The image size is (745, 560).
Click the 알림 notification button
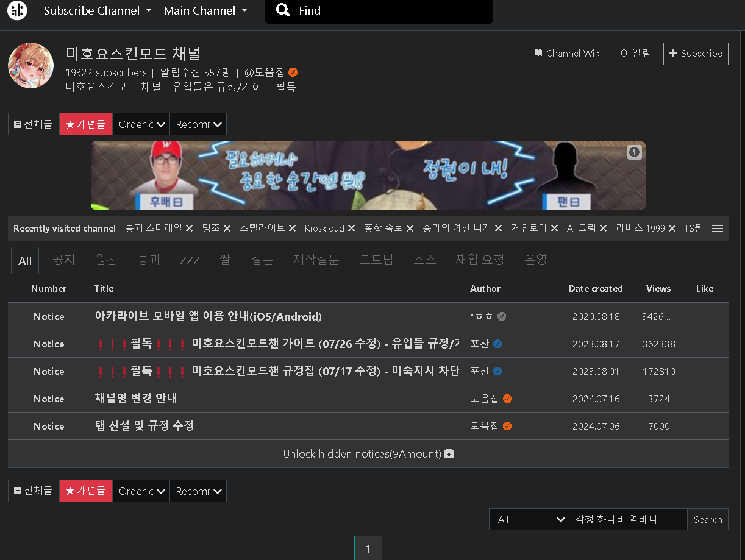pyautogui.click(x=635, y=54)
